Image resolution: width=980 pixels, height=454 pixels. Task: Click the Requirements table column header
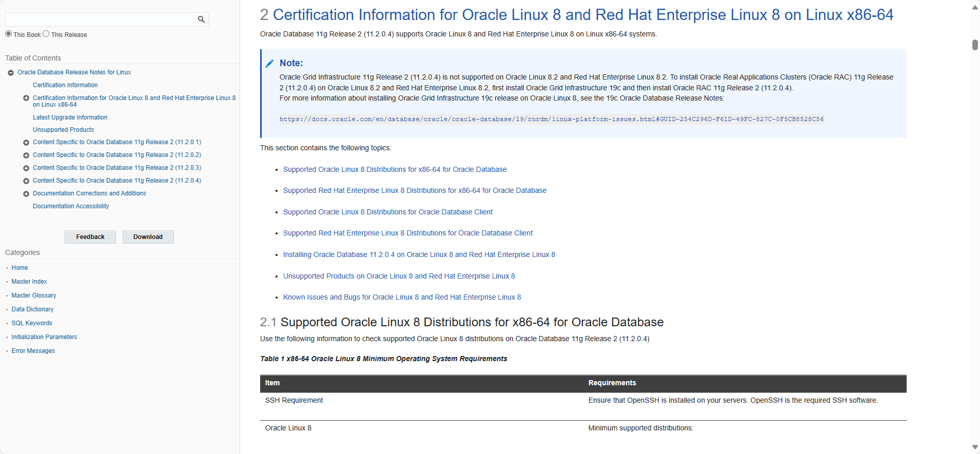point(612,383)
